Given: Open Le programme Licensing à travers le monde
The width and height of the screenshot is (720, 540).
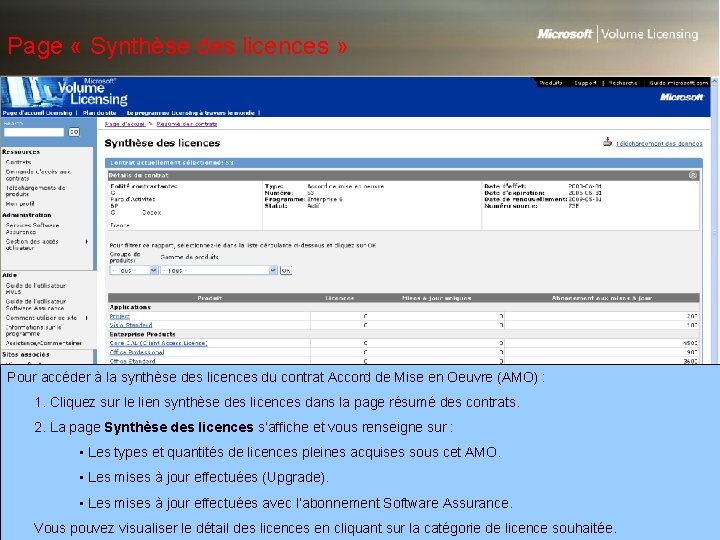Looking at the screenshot, I should point(191,113).
